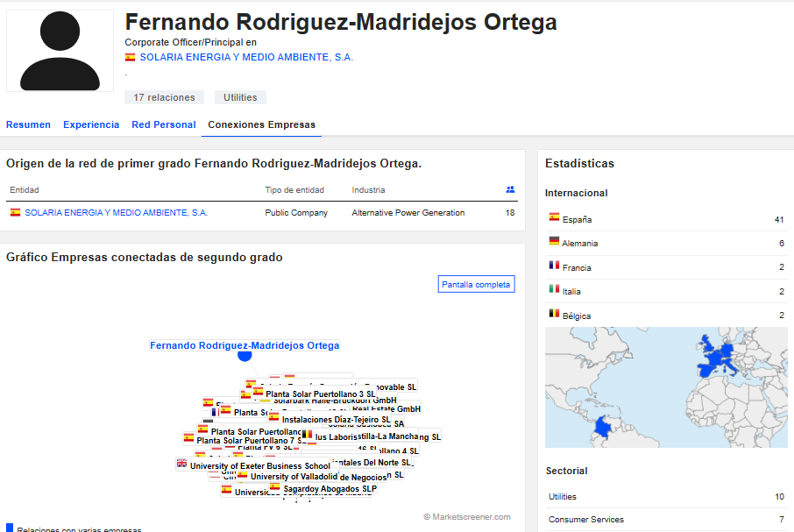Click the people icon in the table header
794x532 pixels.
coord(510,189)
